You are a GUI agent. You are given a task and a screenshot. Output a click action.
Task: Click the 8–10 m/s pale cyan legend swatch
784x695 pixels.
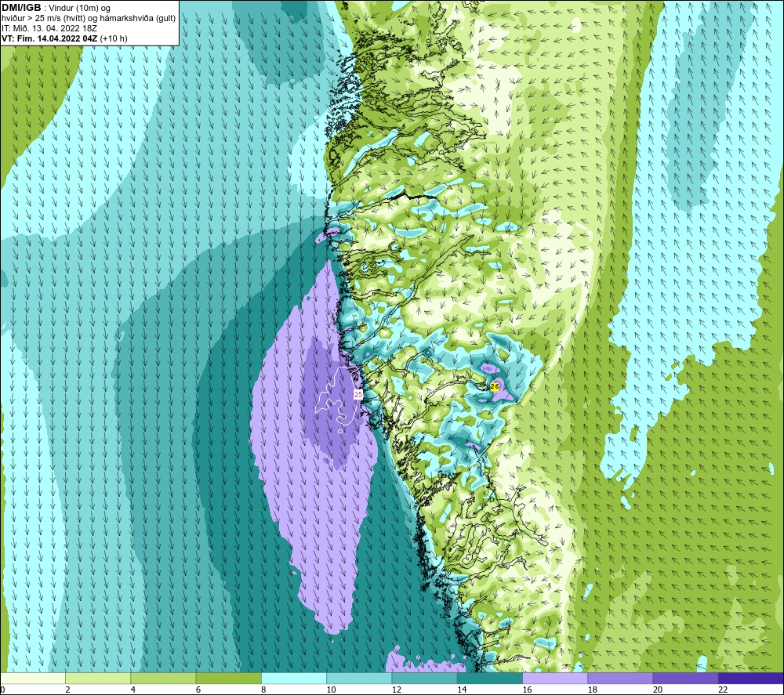(294, 678)
